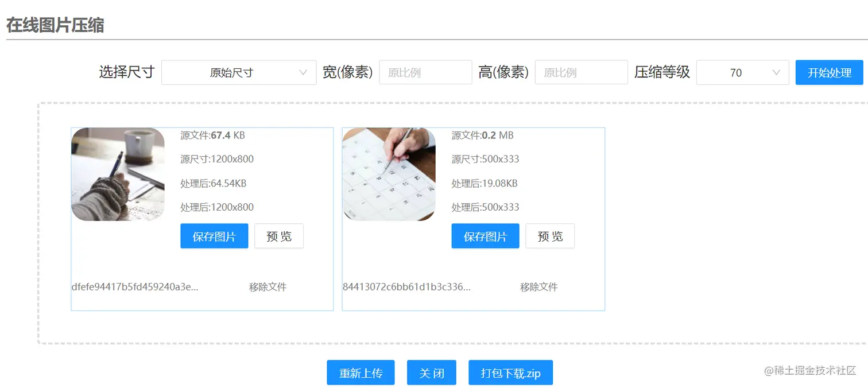Image resolution: width=868 pixels, height=388 pixels.
Task: Remove file dfefe94417b5fd459240a3e via 移除文件
Action: 268,287
